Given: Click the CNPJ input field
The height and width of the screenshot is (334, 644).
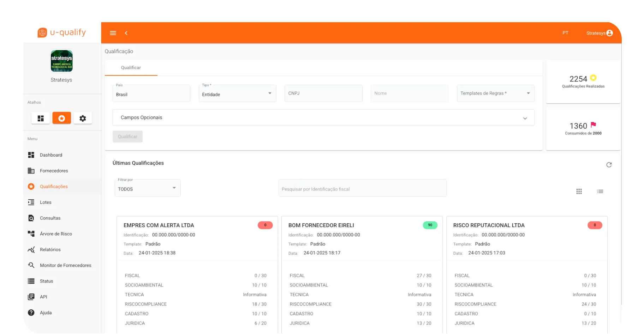Looking at the screenshot, I should tap(323, 93).
